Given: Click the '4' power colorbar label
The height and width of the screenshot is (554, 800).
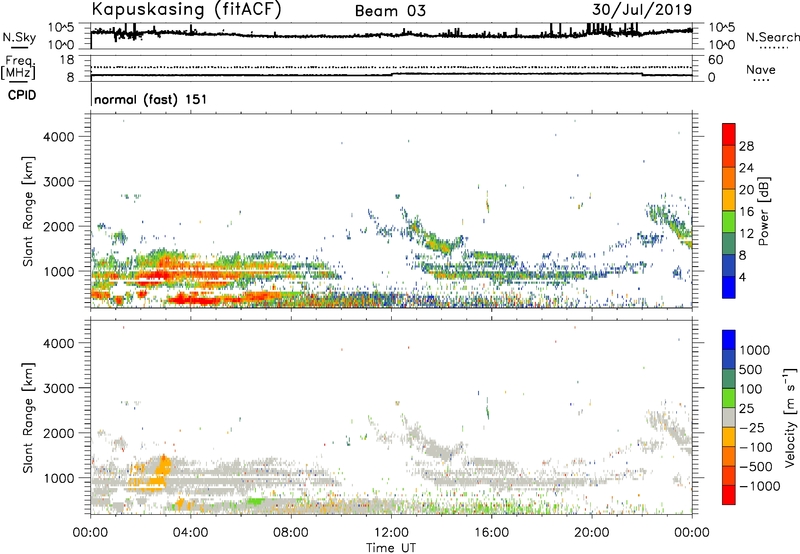Looking at the screenshot, I should point(743,277).
